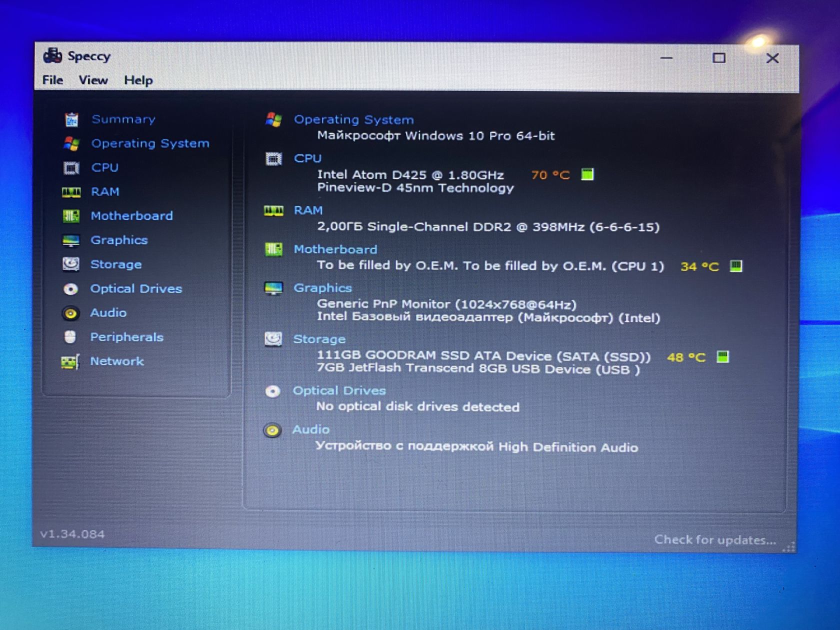Click the Optical Drives heading in main panel

tap(339, 391)
